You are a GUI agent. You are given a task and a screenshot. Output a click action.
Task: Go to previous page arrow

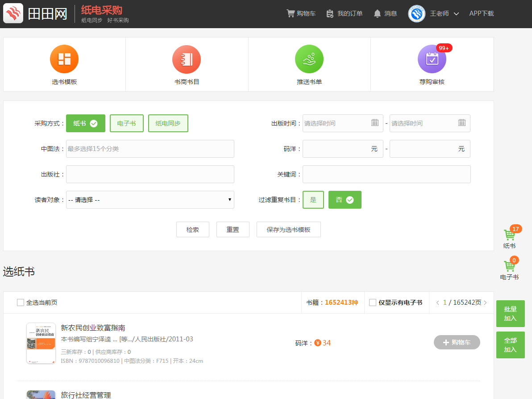pyautogui.click(x=437, y=302)
